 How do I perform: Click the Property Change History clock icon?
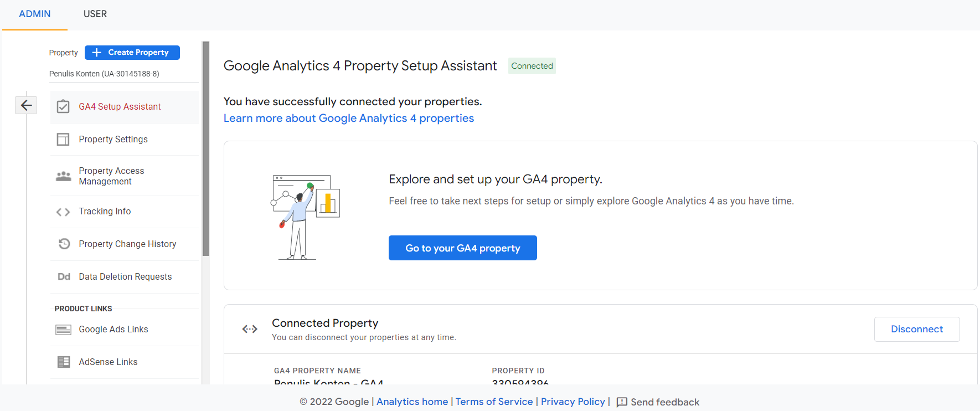(64, 244)
